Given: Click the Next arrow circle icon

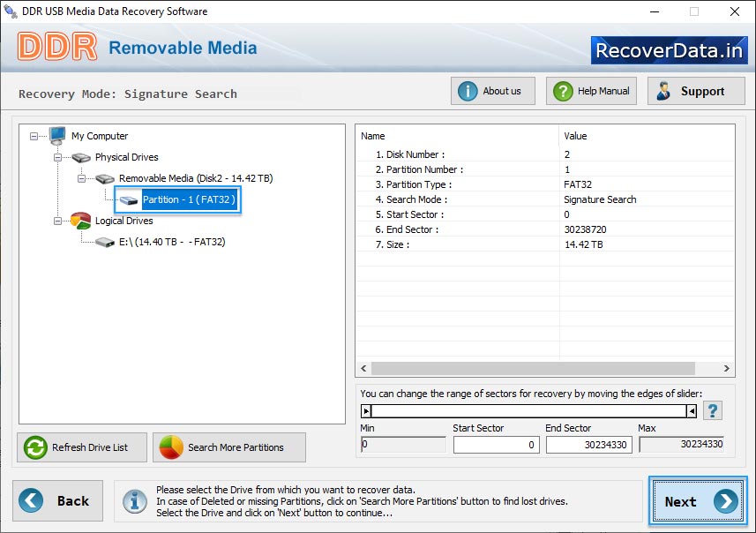Looking at the screenshot, I should pyautogui.click(x=726, y=501).
